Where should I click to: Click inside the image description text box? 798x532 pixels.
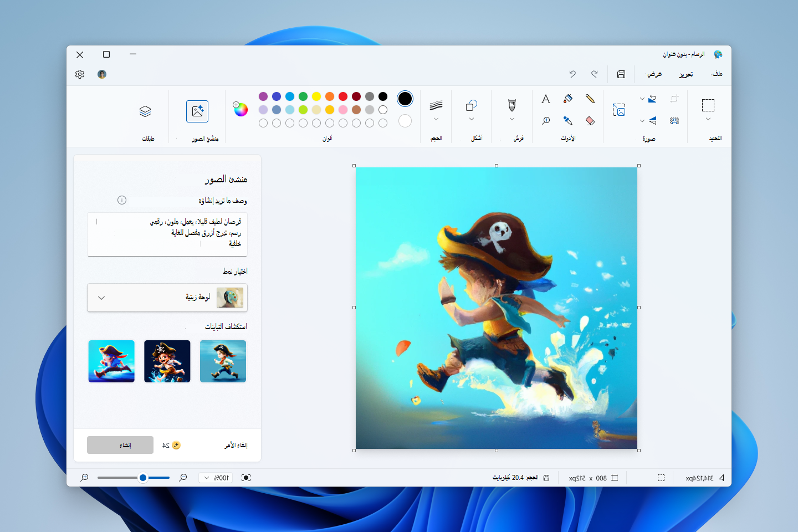(x=167, y=234)
